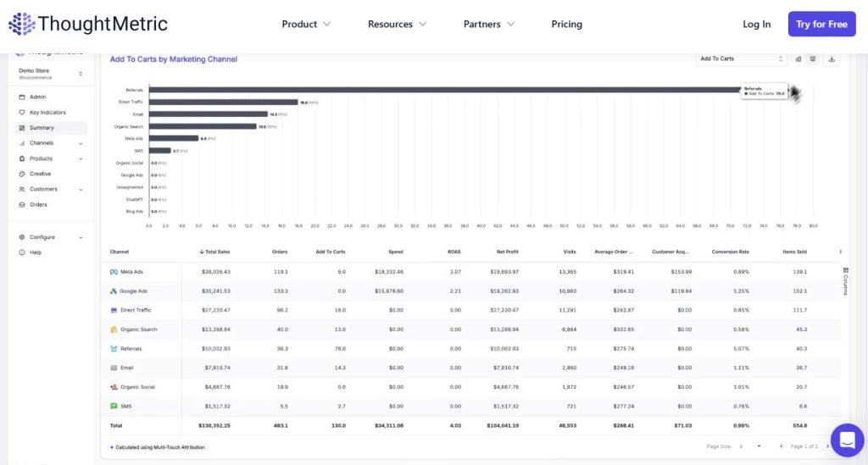
Task: Expand the Customers sidebar section
Action: 81,189
